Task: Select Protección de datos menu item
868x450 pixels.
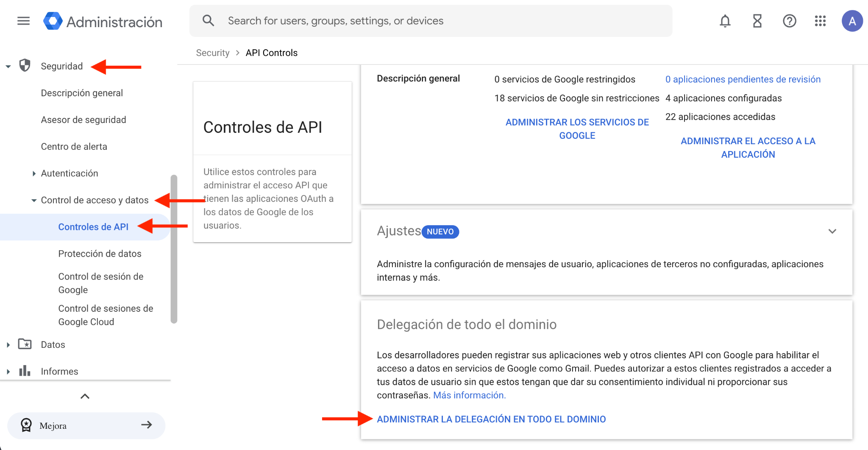Action: (x=100, y=254)
